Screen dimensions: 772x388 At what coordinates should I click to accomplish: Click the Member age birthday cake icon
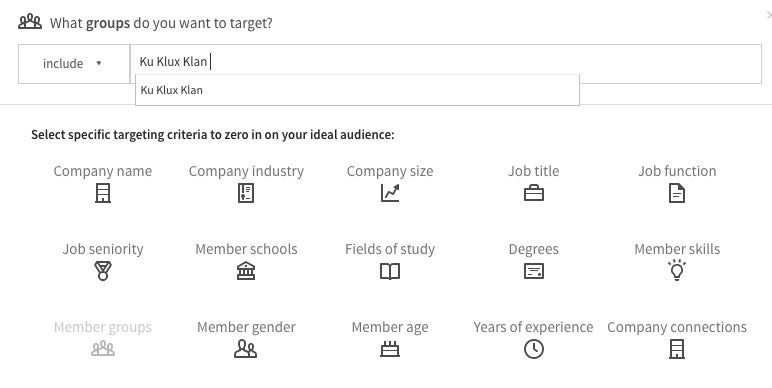[x=390, y=349]
